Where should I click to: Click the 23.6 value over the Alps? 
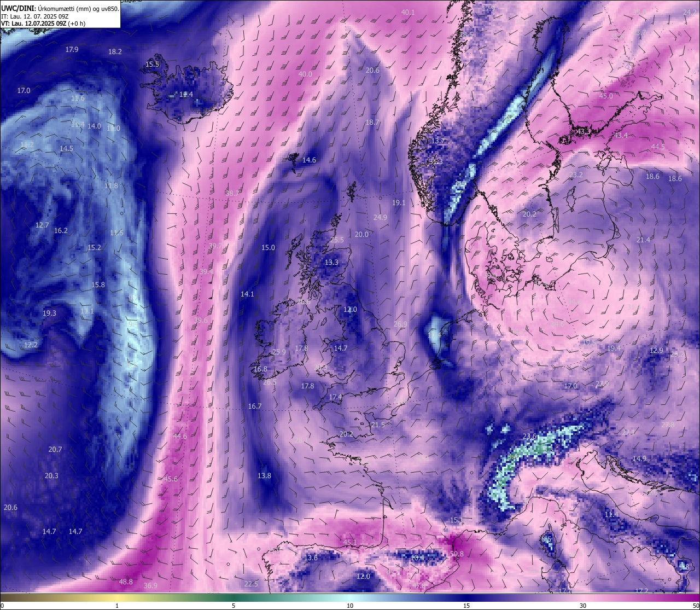(529, 436)
